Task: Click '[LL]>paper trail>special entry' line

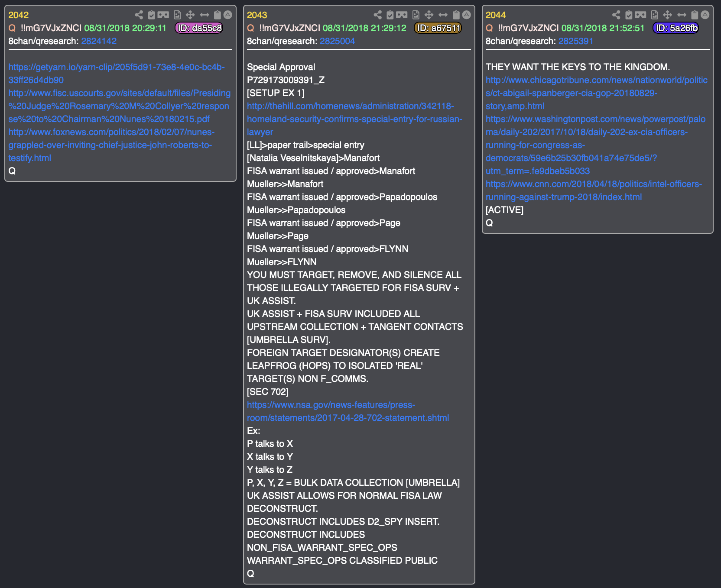Action: 306,145
